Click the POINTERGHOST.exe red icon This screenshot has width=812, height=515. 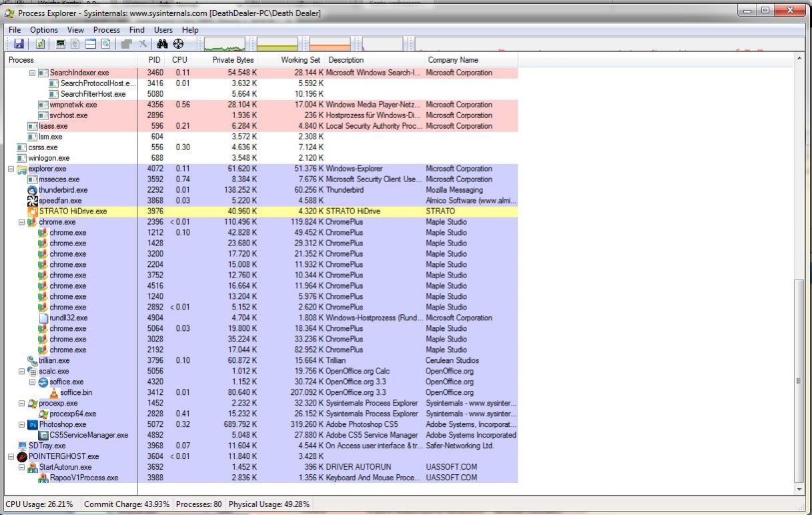coord(22,457)
